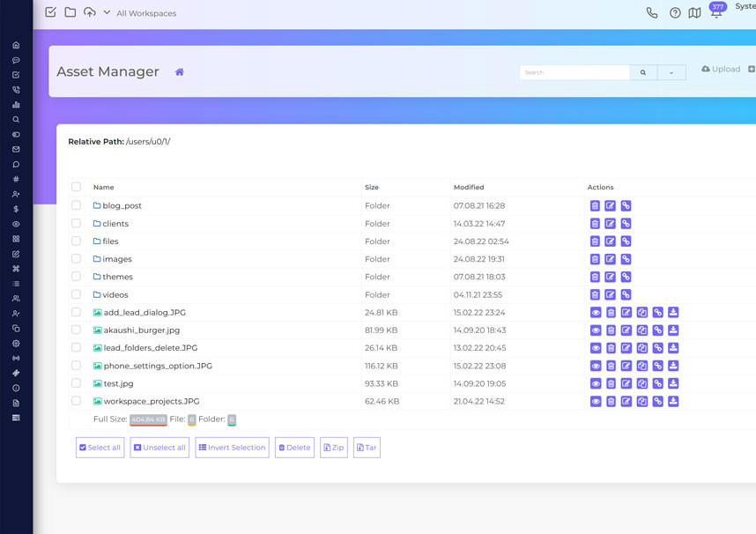Click the home icon beside Asset Manager title
The width and height of the screenshot is (756, 534).
tap(179, 71)
